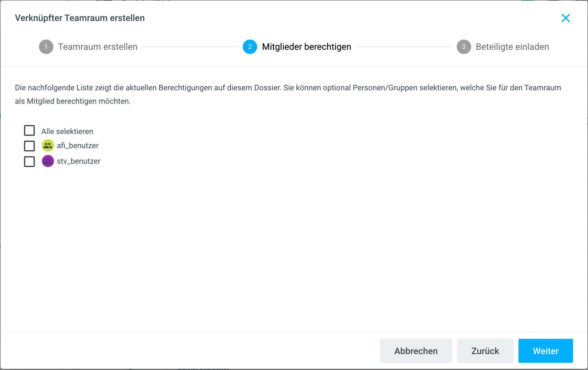The image size is (588, 370).
Task: Click the step 3 number circle
Action: tap(464, 47)
